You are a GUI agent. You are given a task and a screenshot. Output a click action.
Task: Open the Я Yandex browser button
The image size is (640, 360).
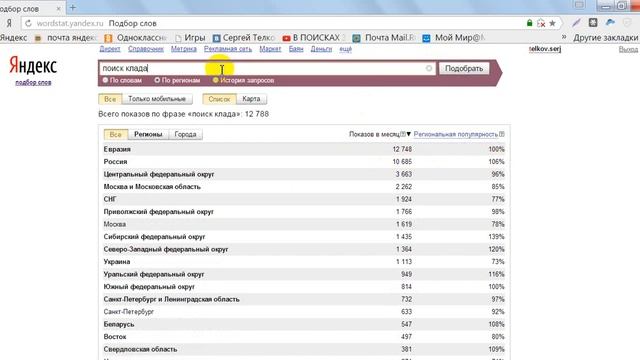tap(9, 23)
